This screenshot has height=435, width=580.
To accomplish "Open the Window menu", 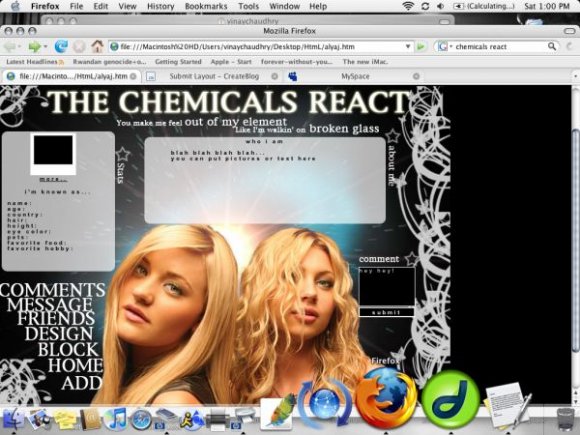I will coord(284,6).
